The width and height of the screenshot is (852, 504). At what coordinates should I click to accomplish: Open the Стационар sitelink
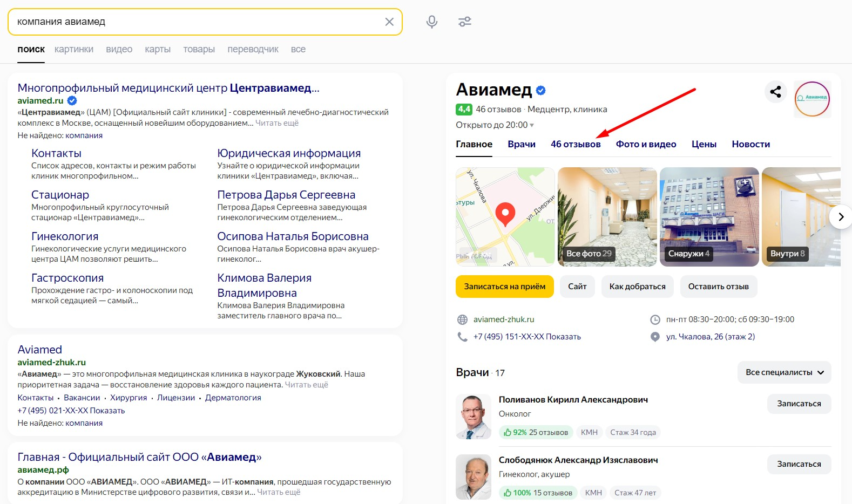60,195
